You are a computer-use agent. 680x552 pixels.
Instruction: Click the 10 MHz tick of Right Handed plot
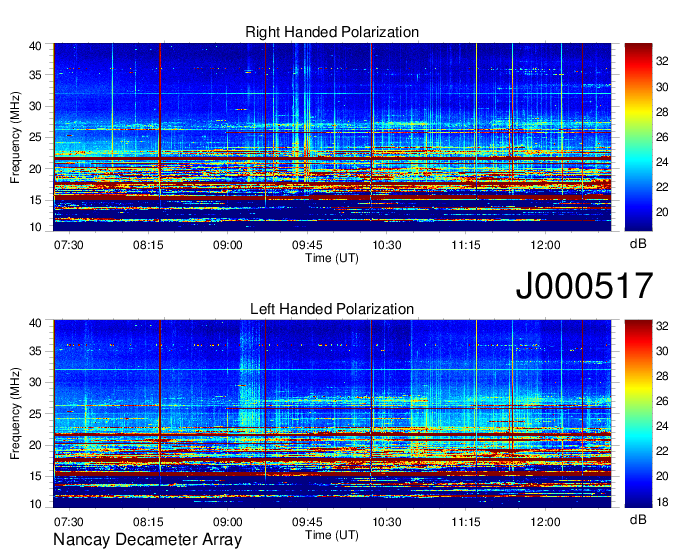36,227
